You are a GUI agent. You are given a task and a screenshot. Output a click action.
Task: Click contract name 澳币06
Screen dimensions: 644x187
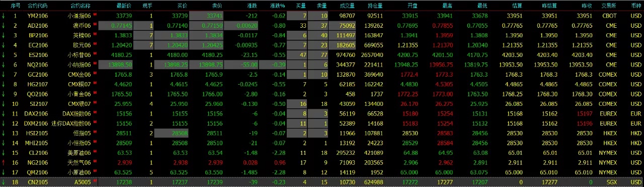click(82, 25)
